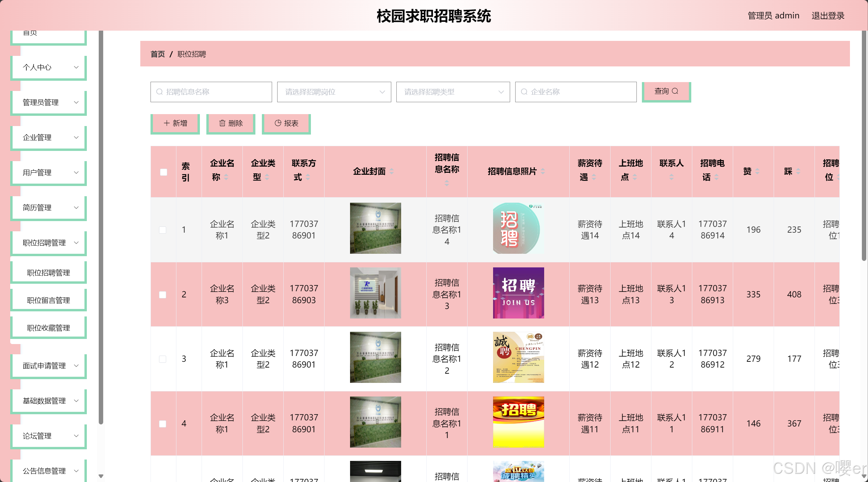Open 职位留言管理 in sidebar
Viewport: 868px width, 482px height.
pyautogui.click(x=48, y=300)
